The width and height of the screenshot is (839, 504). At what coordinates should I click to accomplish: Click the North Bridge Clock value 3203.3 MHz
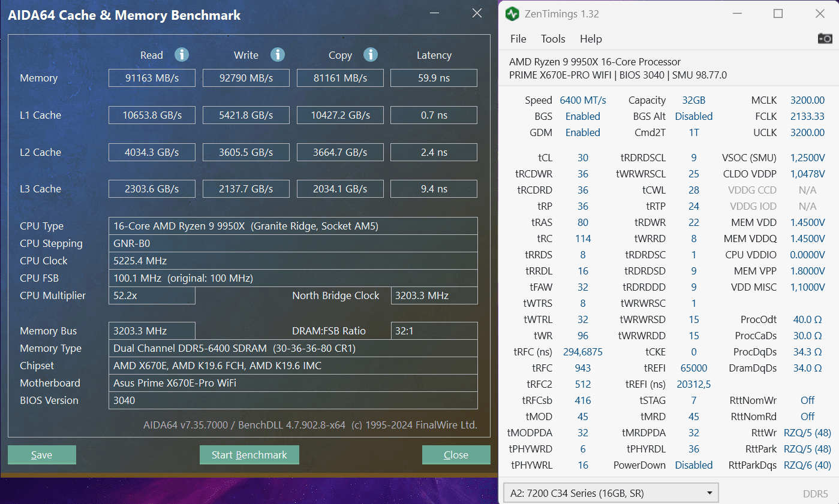pyautogui.click(x=434, y=295)
